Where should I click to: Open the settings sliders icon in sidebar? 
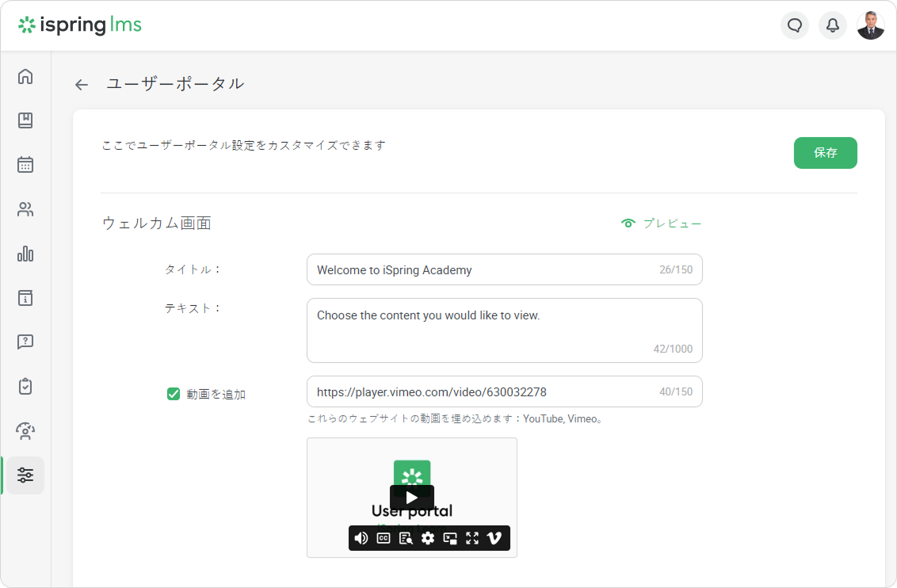click(x=25, y=475)
